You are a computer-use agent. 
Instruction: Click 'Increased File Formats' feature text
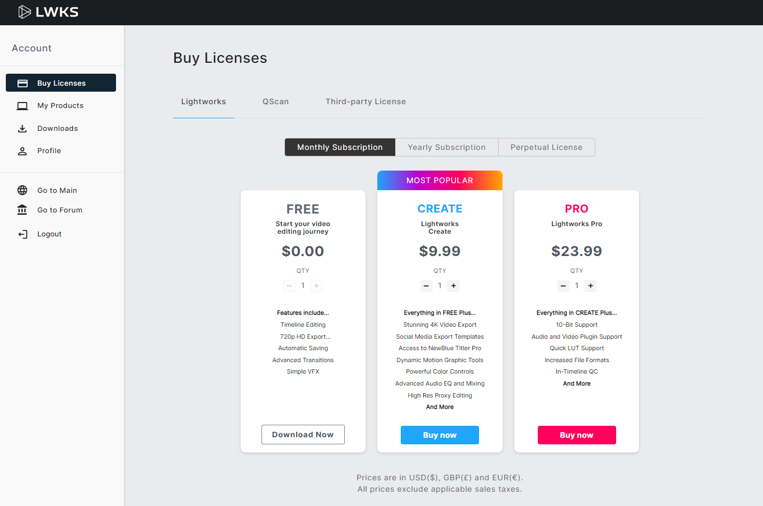point(577,360)
